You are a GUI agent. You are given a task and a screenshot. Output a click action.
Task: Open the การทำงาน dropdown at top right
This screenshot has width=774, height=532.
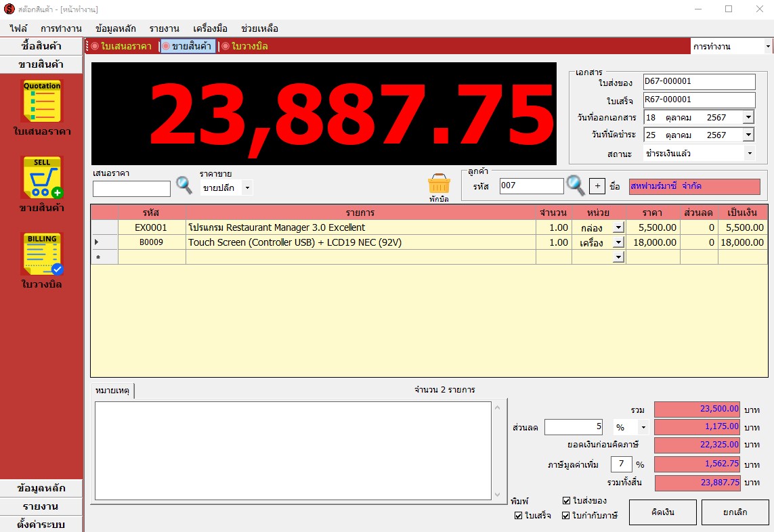(x=768, y=47)
